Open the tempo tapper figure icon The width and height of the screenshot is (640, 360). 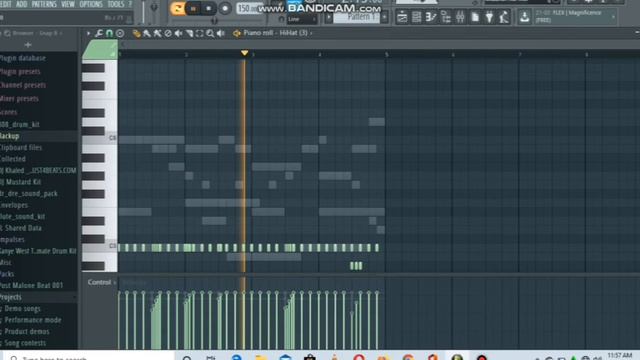(504, 17)
